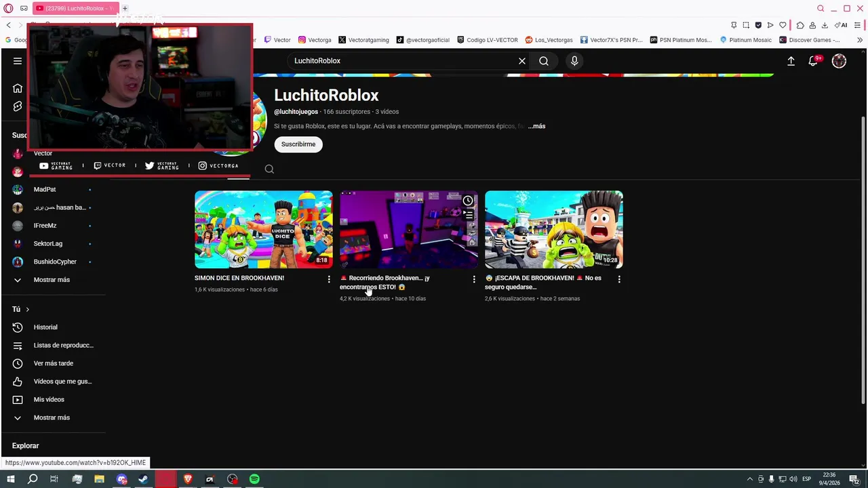The image size is (868, 488).
Task: Open the volume control in tray
Action: click(793, 479)
